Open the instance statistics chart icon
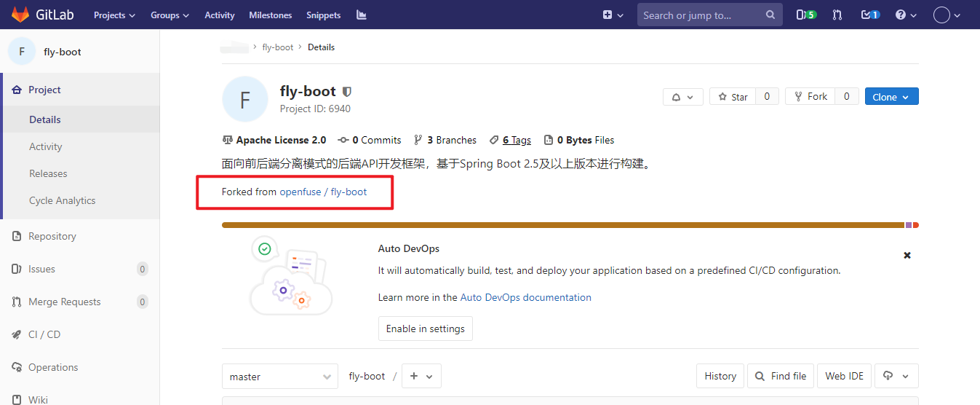980x405 pixels. [x=362, y=15]
